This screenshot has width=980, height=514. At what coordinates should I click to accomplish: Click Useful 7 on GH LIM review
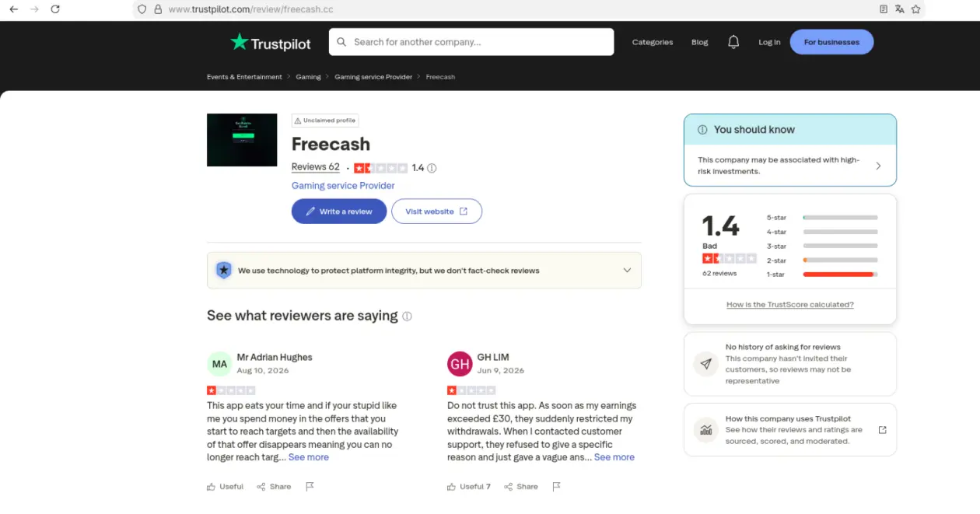[x=469, y=487]
